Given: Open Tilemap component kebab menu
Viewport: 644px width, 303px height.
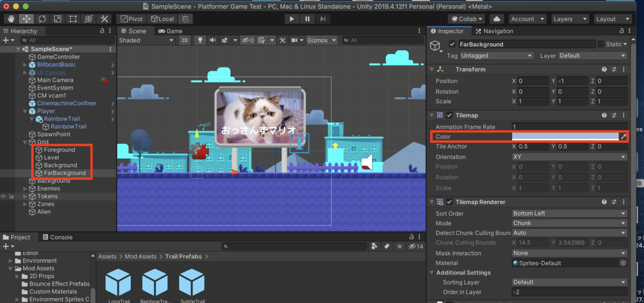Looking at the screenshot, I should point(624,115).
